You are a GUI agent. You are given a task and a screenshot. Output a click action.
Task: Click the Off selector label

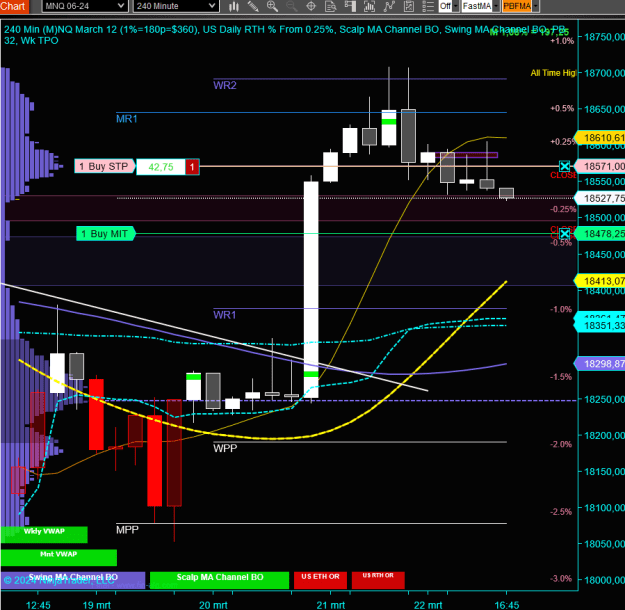point(445,6)
